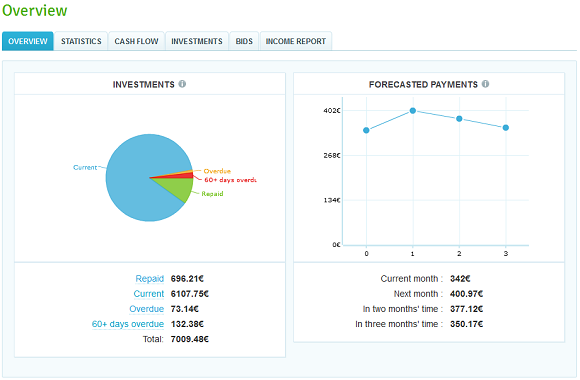Click the INVESTMENTS panel title
Screen dimensions: 580x380
(x=144, y=84)
